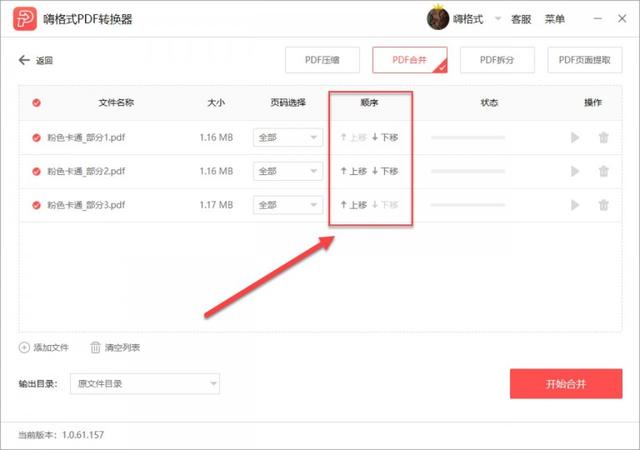Click the 状态 column header
Viewport: 640px width, 450px height.
pyautogui.click(x=489, y=102)
